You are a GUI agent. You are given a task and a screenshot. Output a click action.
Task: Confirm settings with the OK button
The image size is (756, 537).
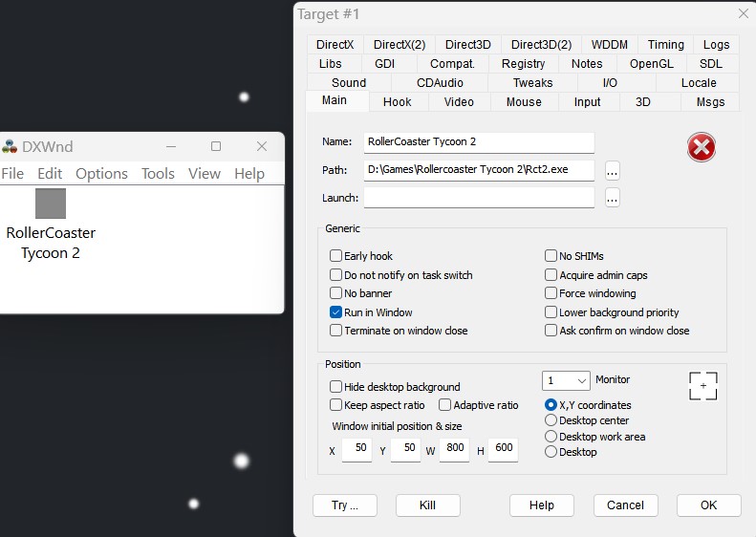click(x=709, y=505)
